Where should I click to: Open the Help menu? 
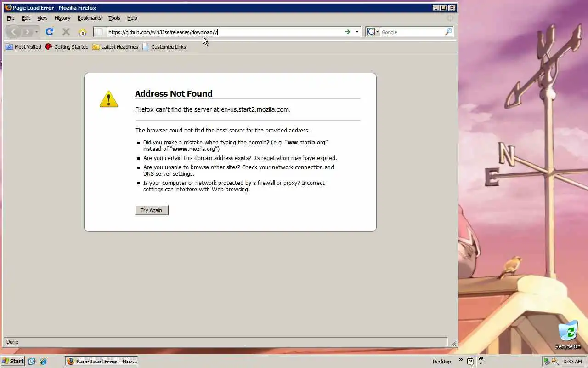(132, 18)
